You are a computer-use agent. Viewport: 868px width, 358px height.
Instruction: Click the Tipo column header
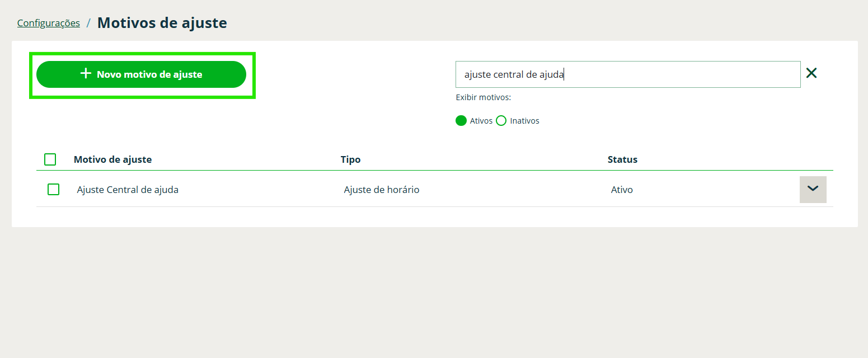tap(350, 159)
